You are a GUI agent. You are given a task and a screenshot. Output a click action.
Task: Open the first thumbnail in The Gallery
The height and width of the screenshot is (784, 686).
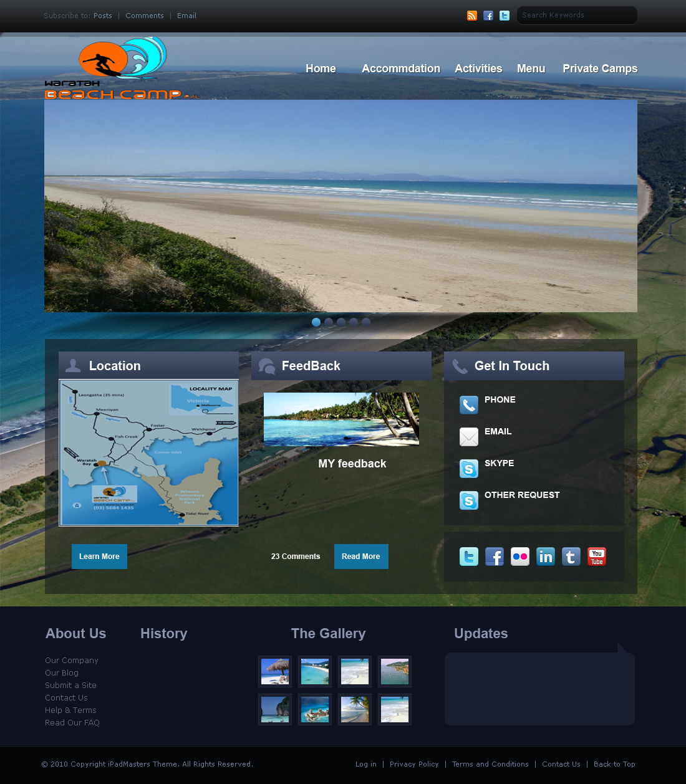pyautogui.click(x=274, y=671)
